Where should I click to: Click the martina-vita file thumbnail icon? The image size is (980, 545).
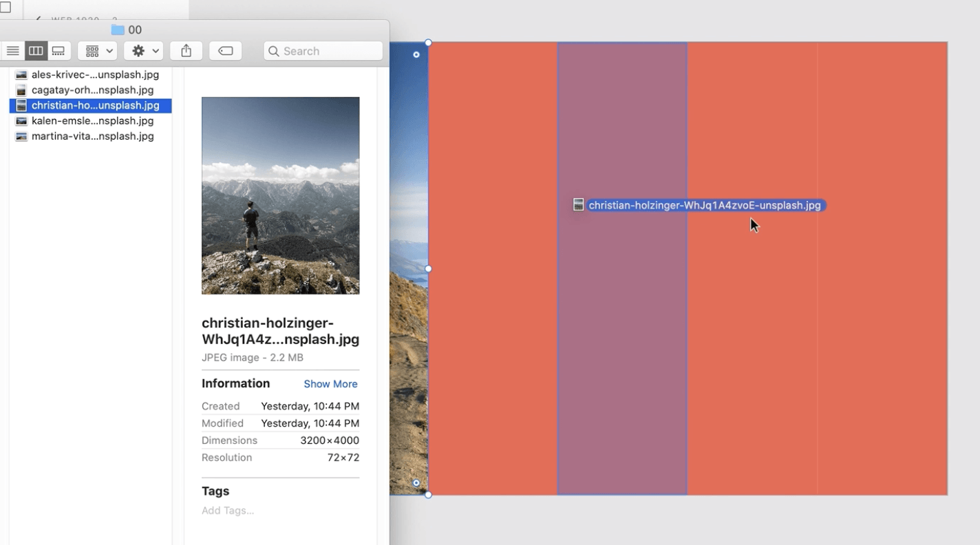coord(21,136)
